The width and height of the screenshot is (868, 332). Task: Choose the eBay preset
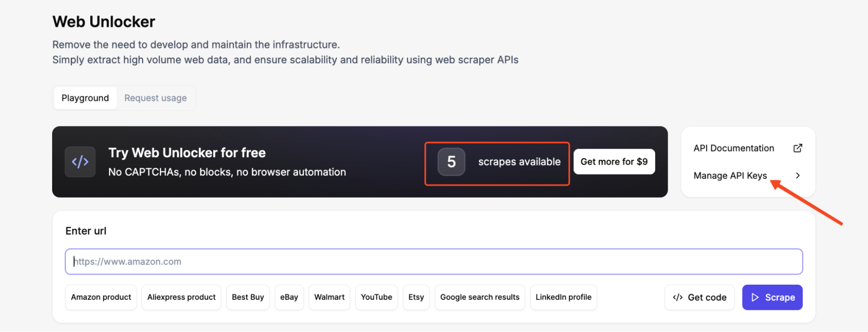pos(289,297)
